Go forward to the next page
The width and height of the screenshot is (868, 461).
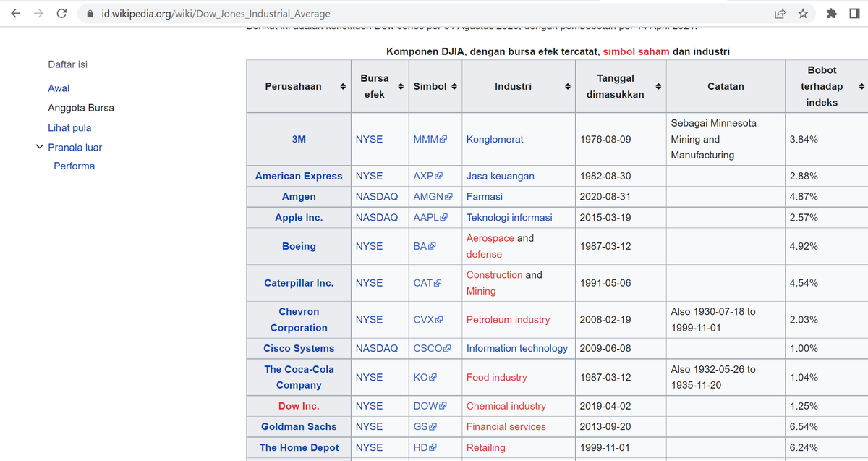point(39,13)
